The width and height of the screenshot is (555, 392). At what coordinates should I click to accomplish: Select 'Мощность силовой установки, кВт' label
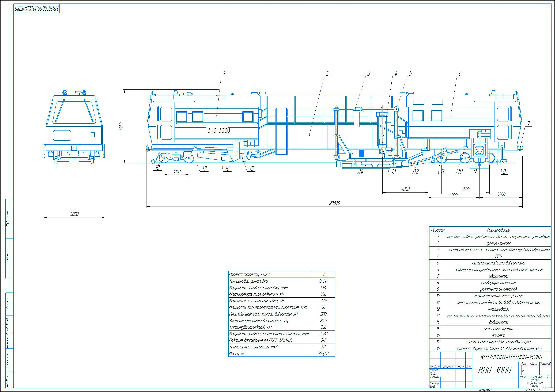(258, 288)
